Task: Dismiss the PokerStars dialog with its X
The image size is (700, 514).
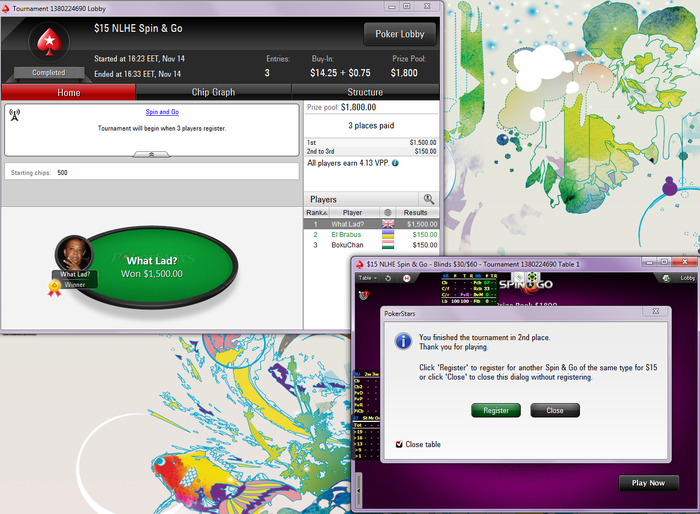Action: click(656, 311)
